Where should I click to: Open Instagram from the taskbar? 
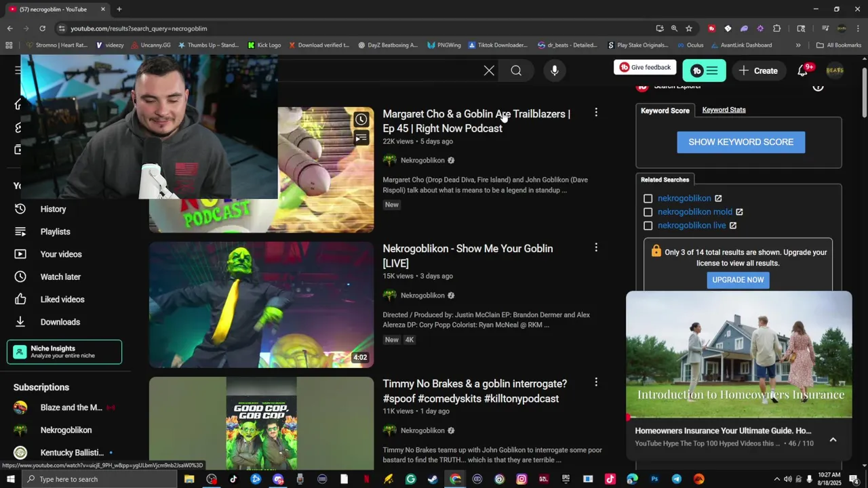(521, 479)
